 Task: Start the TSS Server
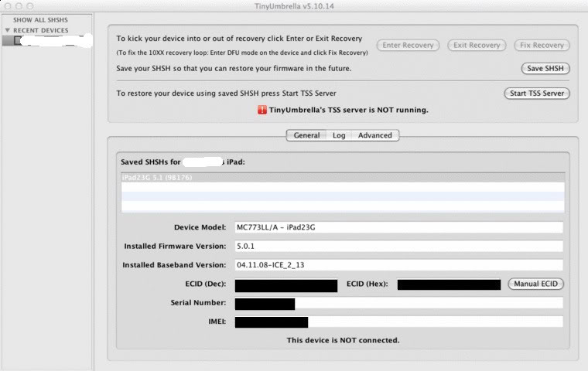pyautogui.click(x=537, y=94)
